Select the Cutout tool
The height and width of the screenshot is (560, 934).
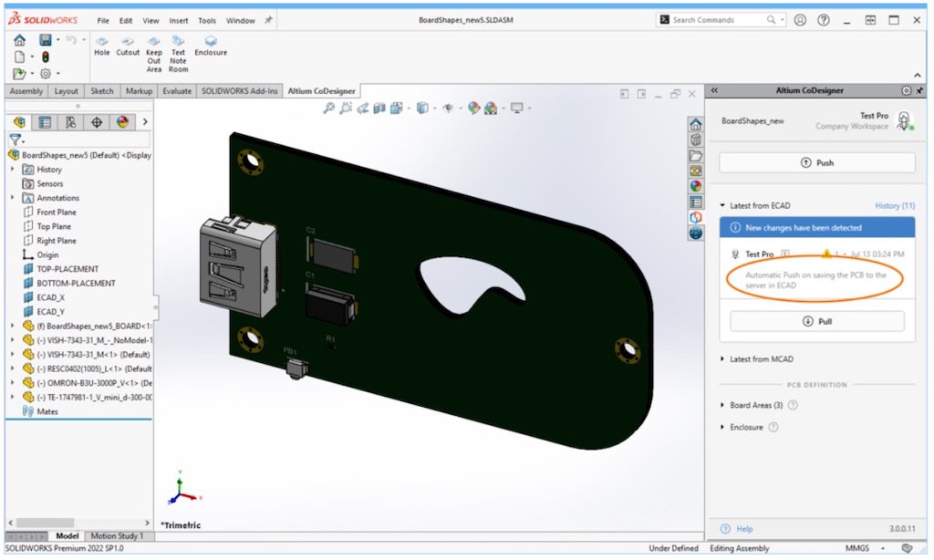point(128,46)
